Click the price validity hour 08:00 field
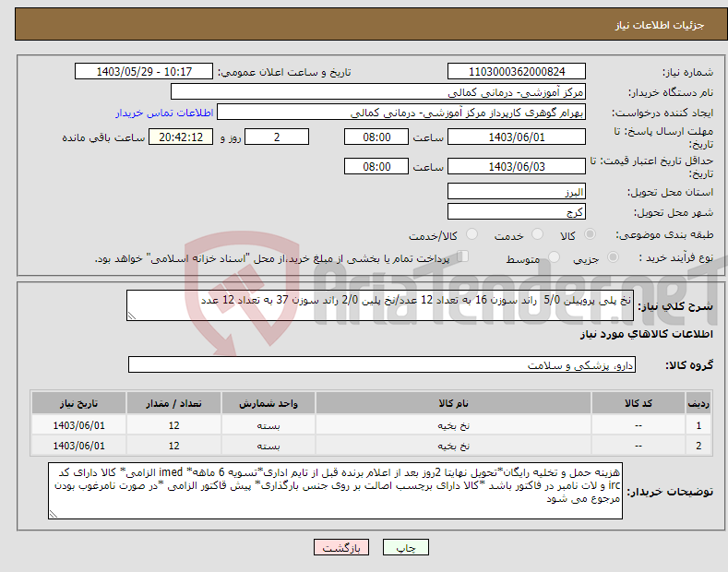Image resolution: width=728 pixels, height=572 pixels. click(376, 166)
